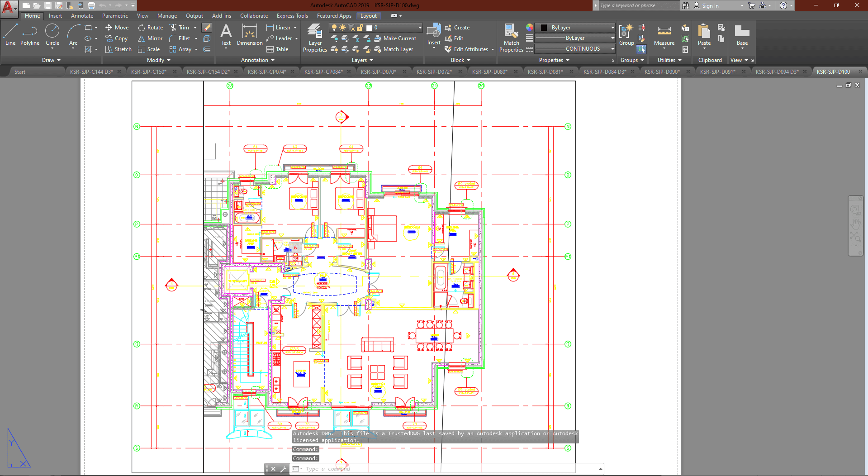Open the KSR-SJP-D080 drawing tab
Viewport: 868px width, 476px height.
pos(489,71)
